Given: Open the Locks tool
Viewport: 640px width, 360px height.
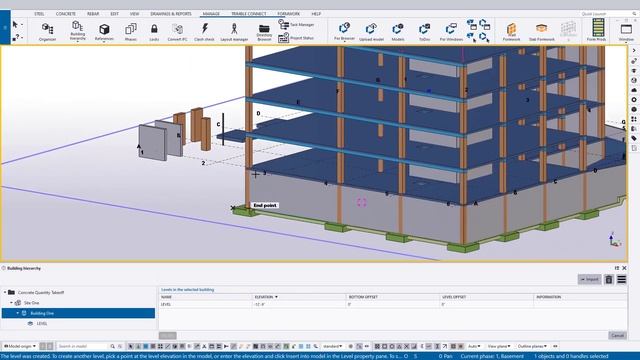Looking at the screenshot, I should [x=154, y=32].
